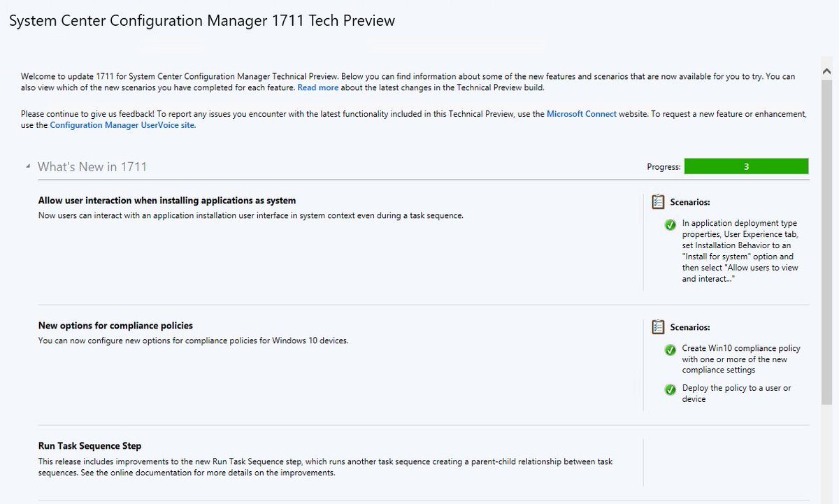Collapse the What's New in 1711 section
The image size is (839, 504).
pyautogui.click(x=29, y=167)
